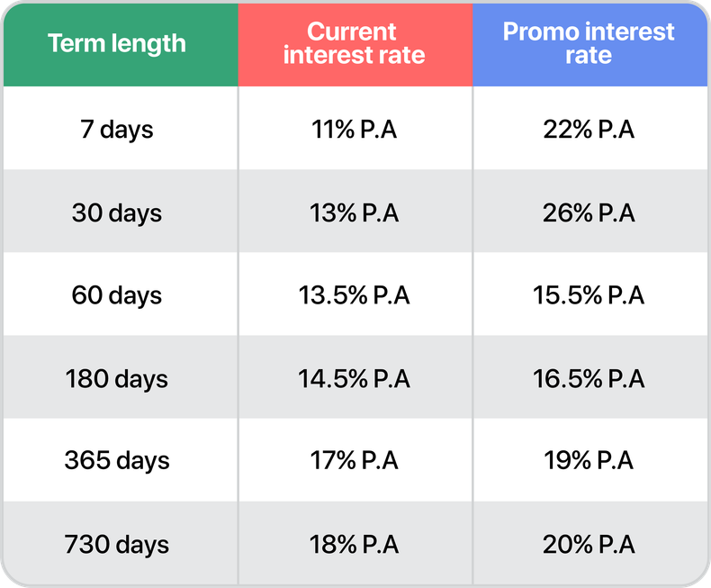
Task: Click the Current interest rate header
Action: 354,43
